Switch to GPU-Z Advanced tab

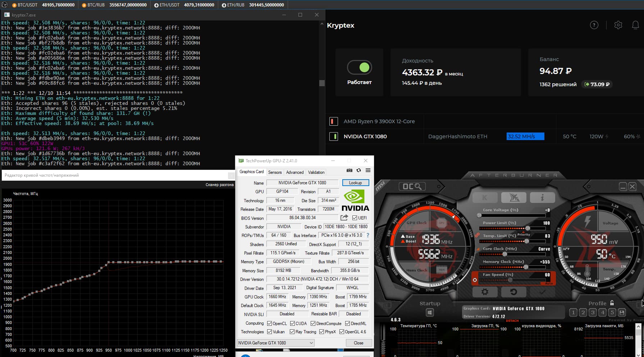(295, 172)
